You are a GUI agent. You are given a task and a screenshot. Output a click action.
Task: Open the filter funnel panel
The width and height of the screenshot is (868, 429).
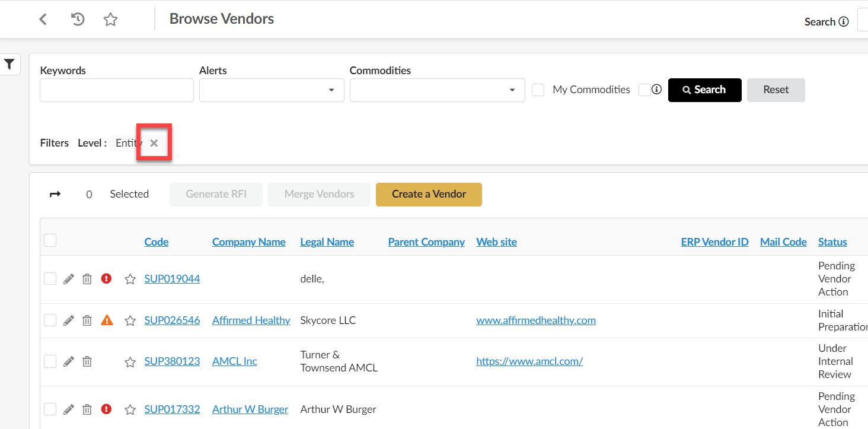coord(9,65)
